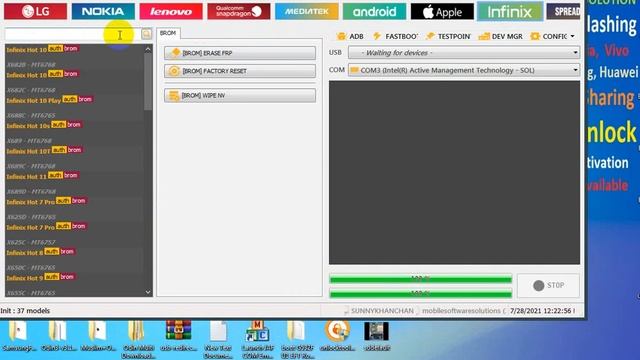
Task: Click the model list scrollbar thumb
Action: pyautogui.click(x=148, y=82)
